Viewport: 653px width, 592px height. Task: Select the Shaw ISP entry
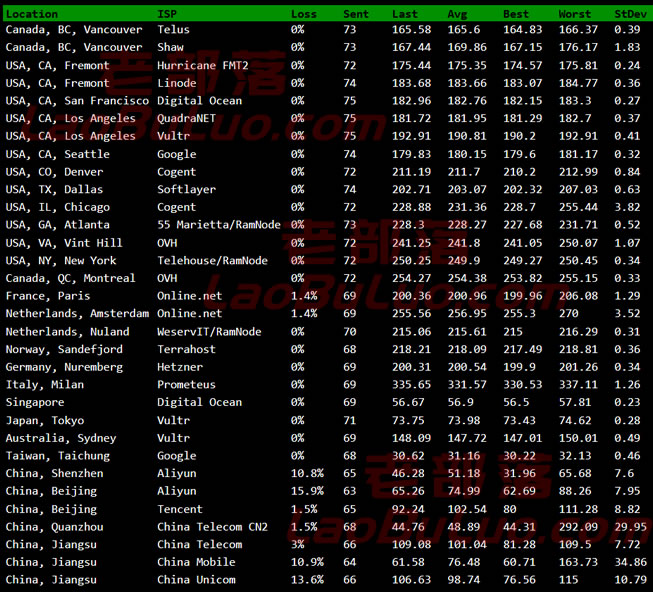tap(170, 47)
